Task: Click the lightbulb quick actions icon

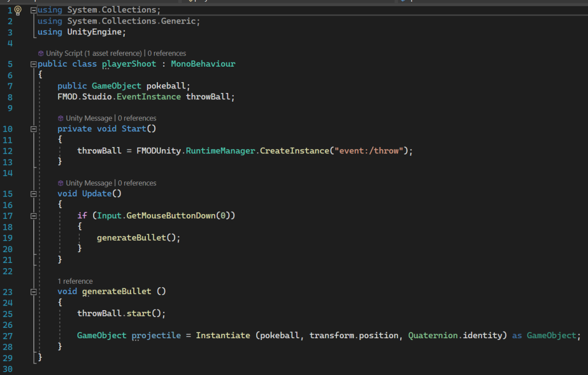Action: click(x=18, y=10)
